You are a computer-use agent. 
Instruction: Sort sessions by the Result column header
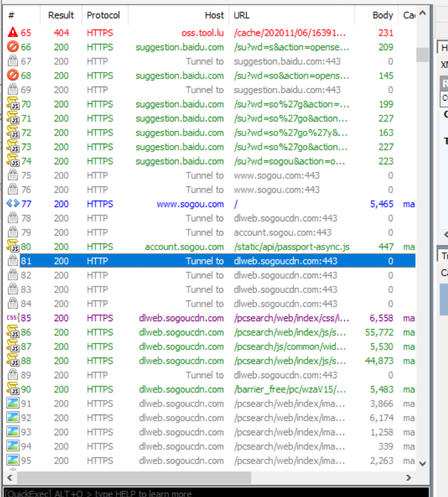[61, 15]
